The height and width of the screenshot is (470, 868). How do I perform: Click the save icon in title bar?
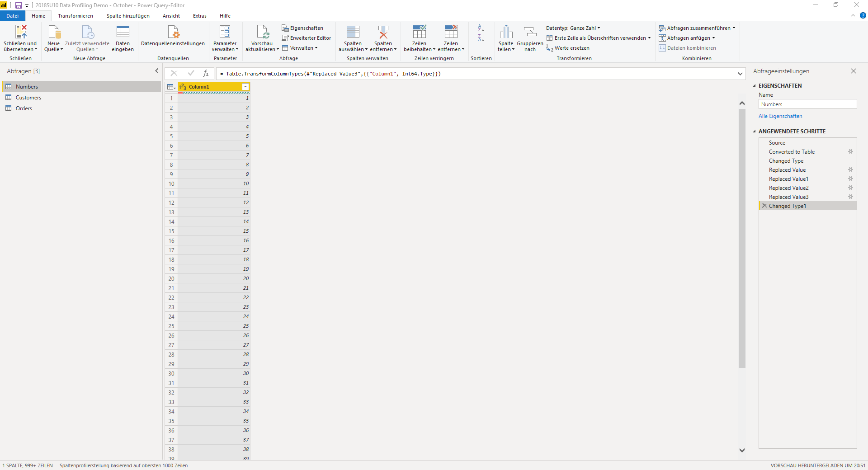[x=19, y=5]
